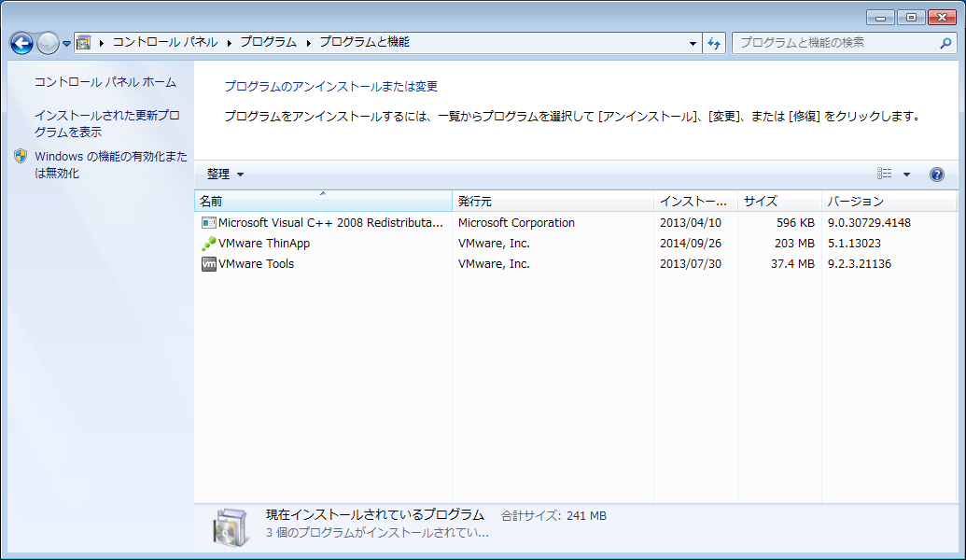Click size value 37.4 MB

click(792, 264)
